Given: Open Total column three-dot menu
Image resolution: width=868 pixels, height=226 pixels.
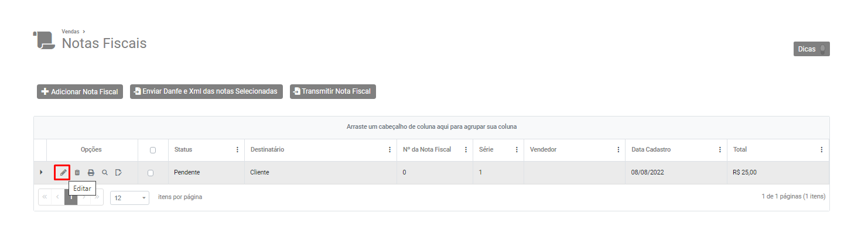Looking at the screenshot, I should click(x=822, y=150).
